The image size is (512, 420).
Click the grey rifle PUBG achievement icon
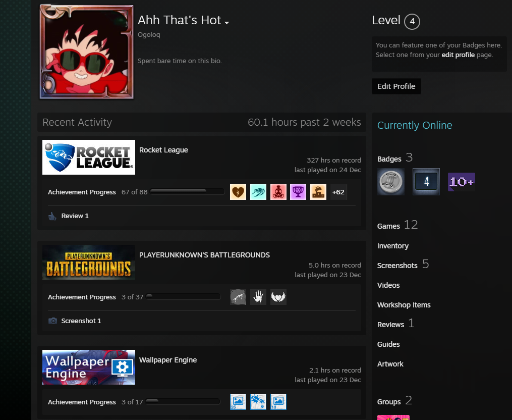[x=238, y=297]
